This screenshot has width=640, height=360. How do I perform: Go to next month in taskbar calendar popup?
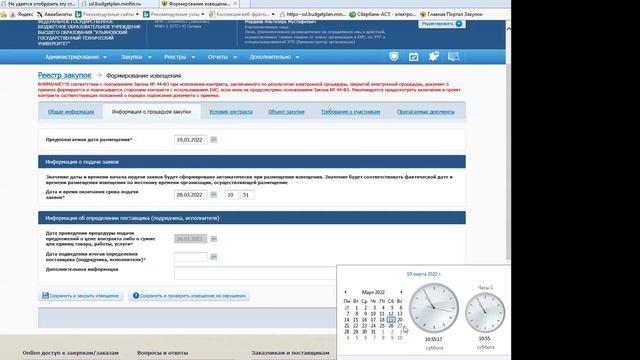pos(402,292)
